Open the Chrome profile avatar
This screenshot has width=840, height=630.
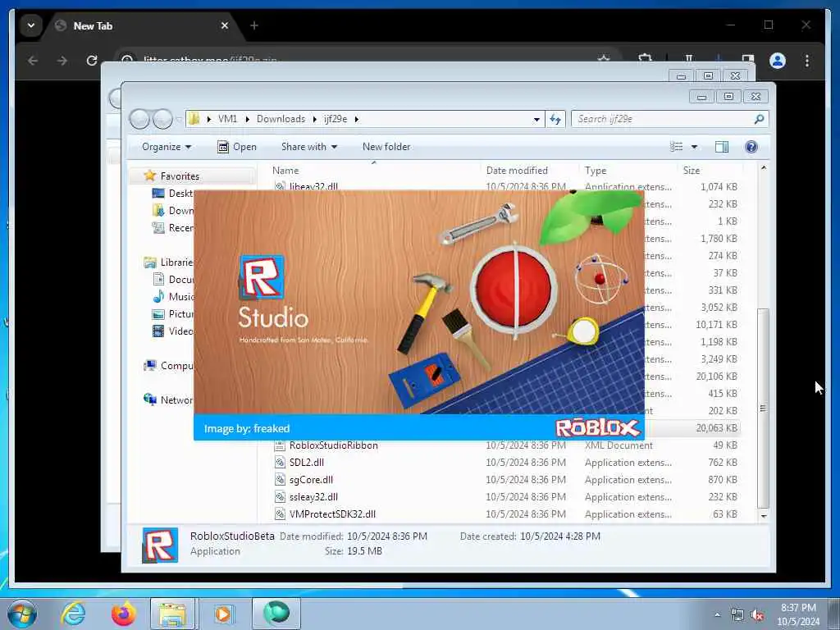[778, 61]
